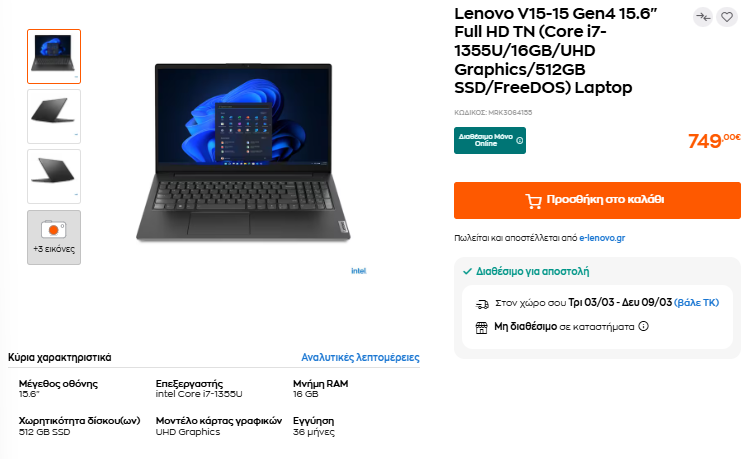Click the delivery truck icon
This screenshot has width=750, height=459.
tap(482, 304)
